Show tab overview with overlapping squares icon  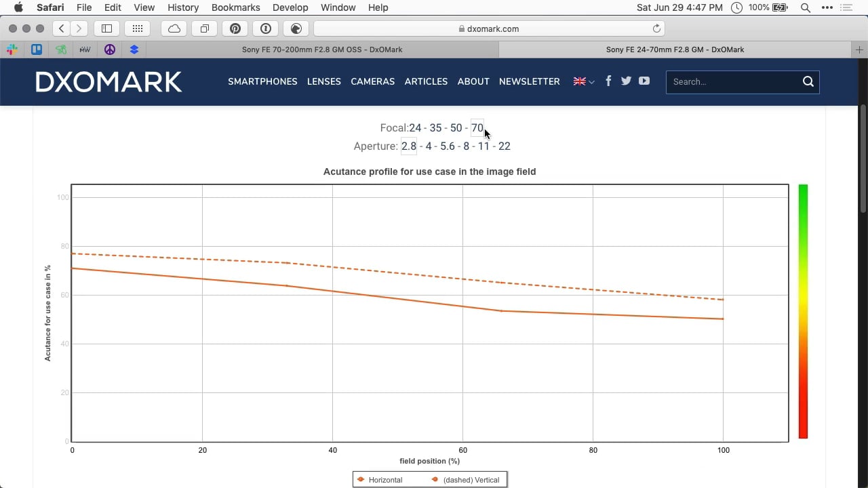[x=205, y=28]
